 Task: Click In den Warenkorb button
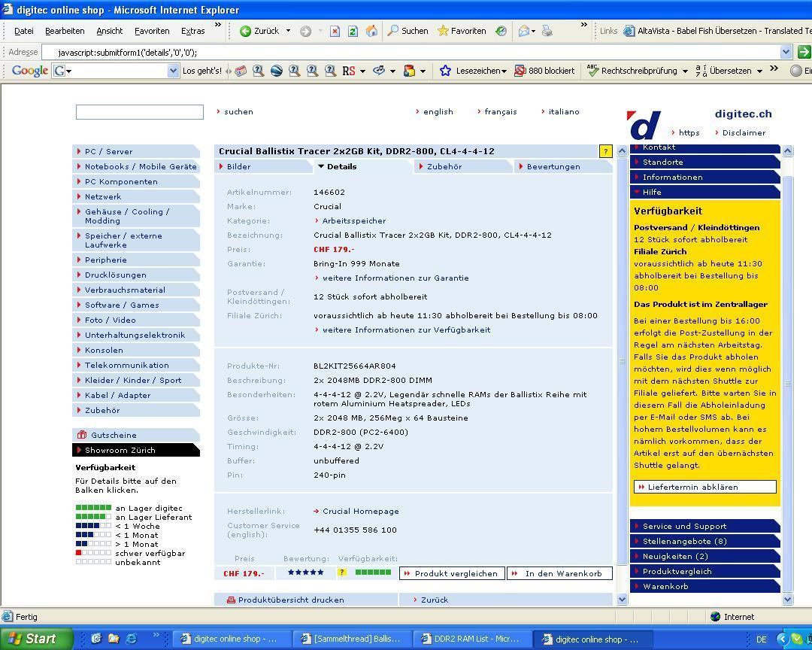point(559,573)
